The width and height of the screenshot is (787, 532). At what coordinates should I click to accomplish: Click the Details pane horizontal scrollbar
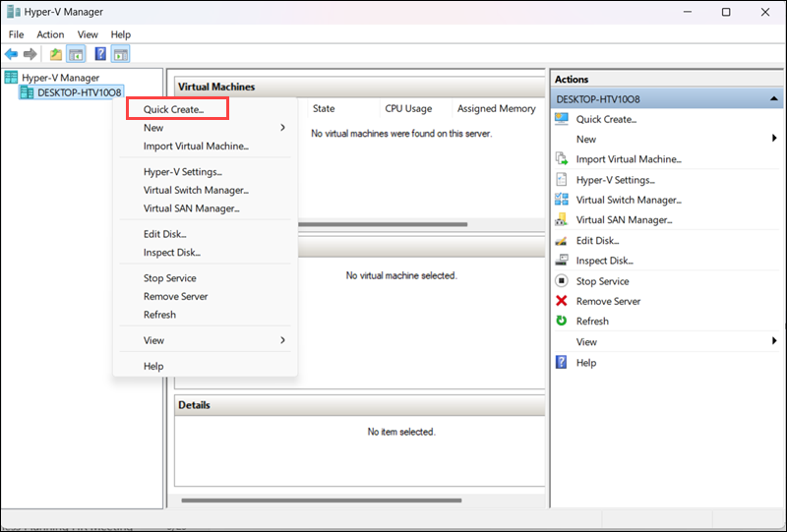[x=322, y=501]
